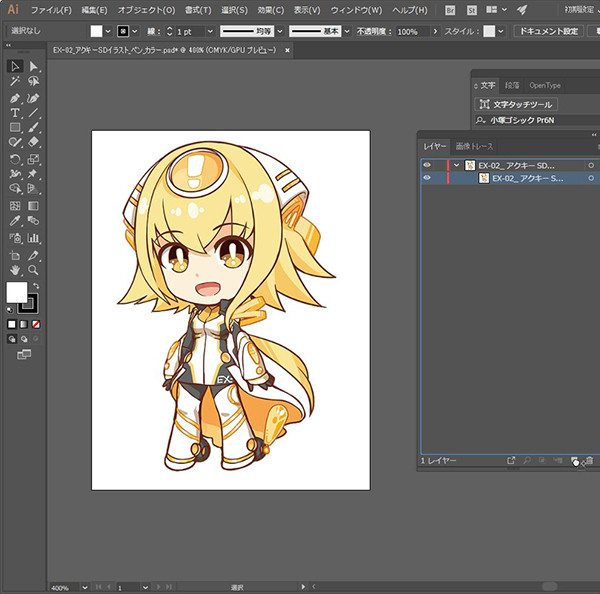
Task: Hide the top EX-02 layer via eye
Action: tap(427, 165)
